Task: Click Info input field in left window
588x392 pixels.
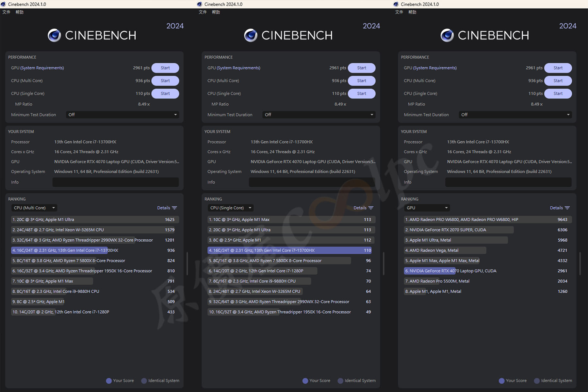Action: (116, 182)
